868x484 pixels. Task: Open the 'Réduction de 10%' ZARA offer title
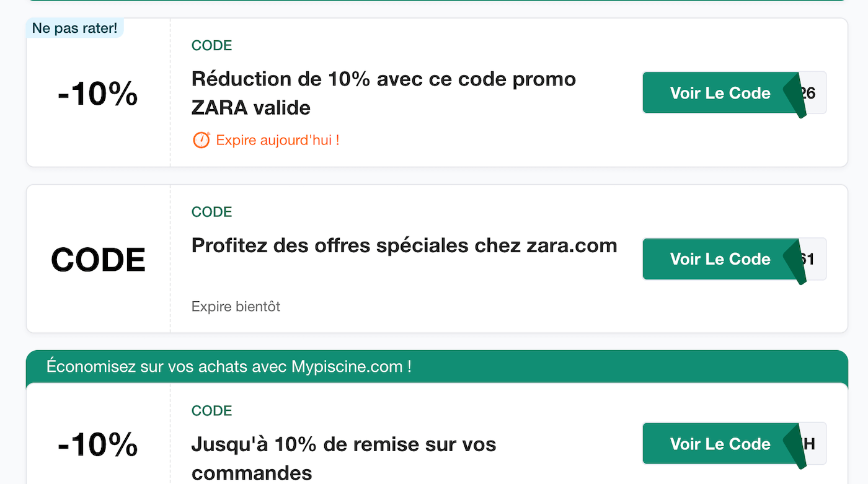tap(383, 92)
